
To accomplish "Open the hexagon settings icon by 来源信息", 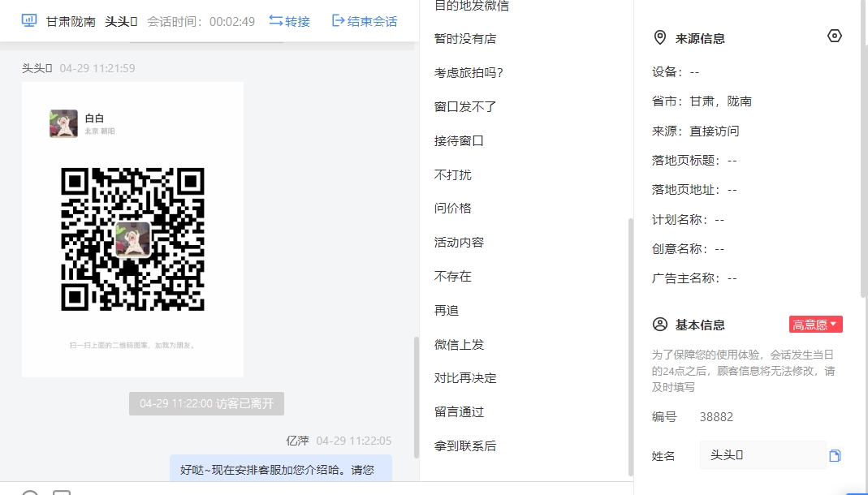I will pyautogui.click(x=834, y=36).
